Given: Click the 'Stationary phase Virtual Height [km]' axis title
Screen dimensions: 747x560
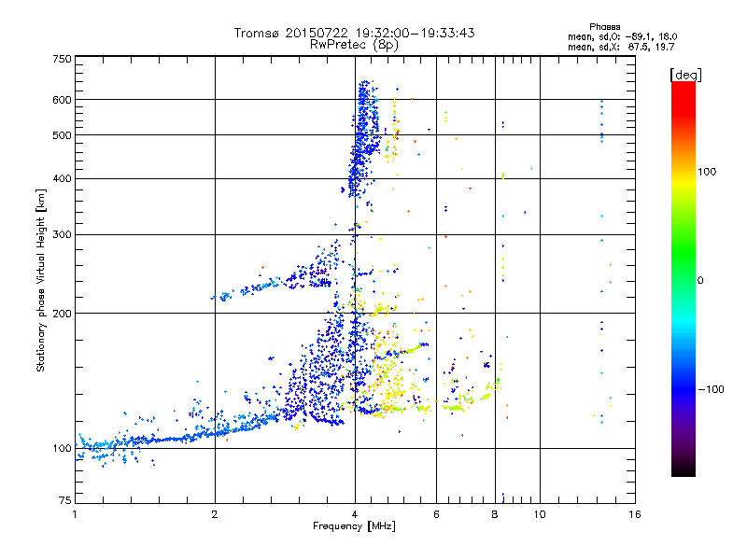Looking at the screenshot, I should click(x=41, y=280).
